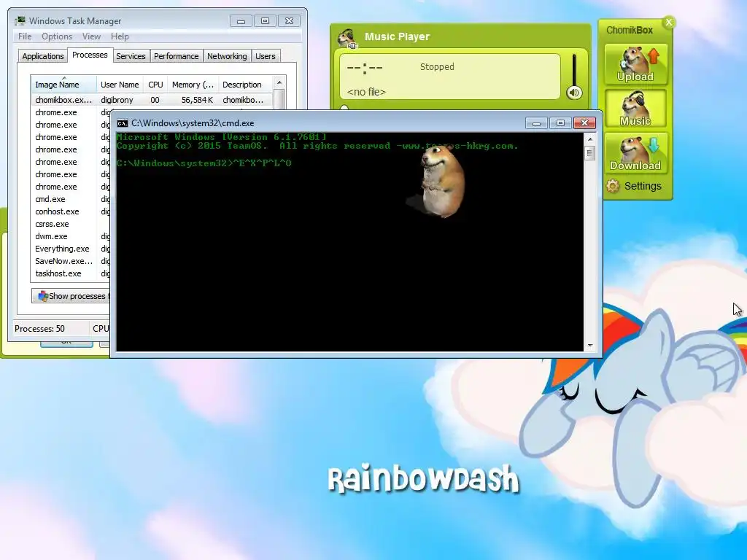Select the taskhost.exe process row
Image resolution: width=747 pixels, height=560 pixels.
point(71,273)
